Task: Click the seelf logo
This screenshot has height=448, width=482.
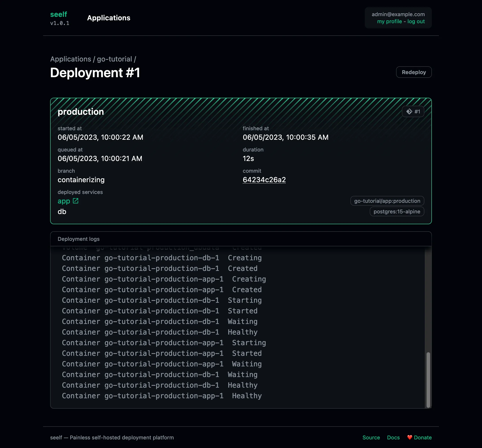Action: point(59,14)
